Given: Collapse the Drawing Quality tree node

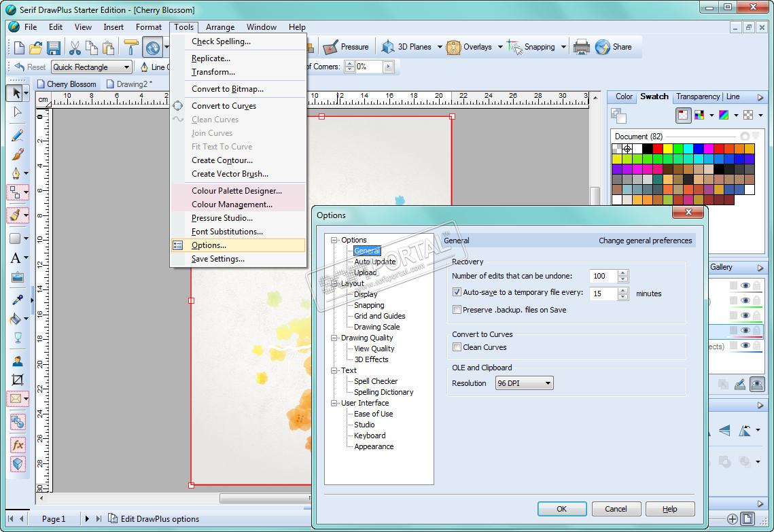Looking at the screenshot, I should [x=334, y=338].
